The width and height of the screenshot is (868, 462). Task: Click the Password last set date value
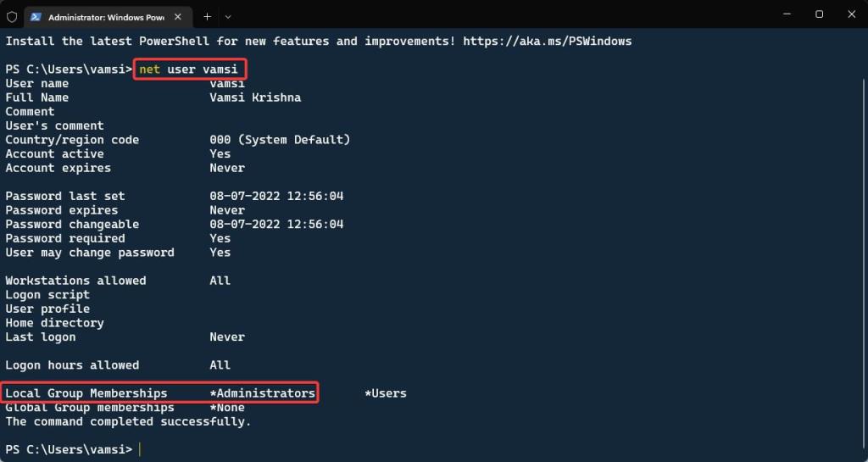point(276,196)
